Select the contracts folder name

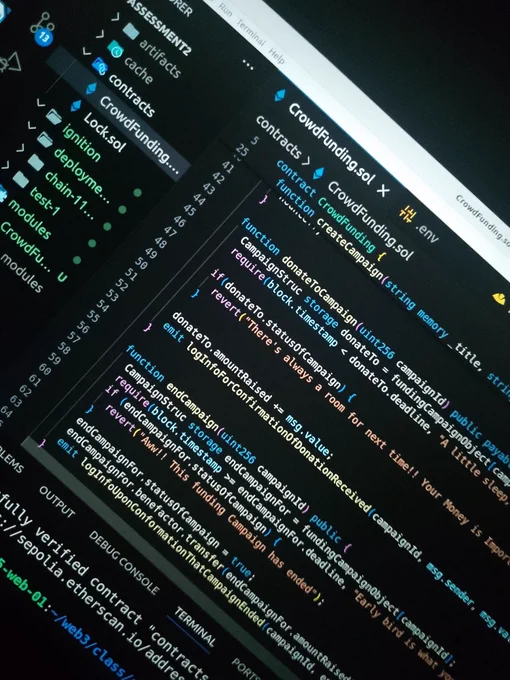click(x=131, y=95)
